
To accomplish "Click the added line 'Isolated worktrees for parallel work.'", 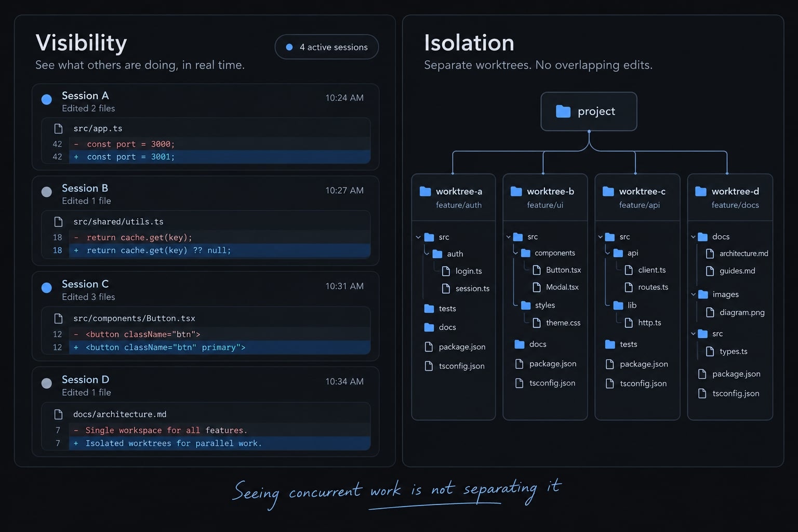I will pos(220,443).
